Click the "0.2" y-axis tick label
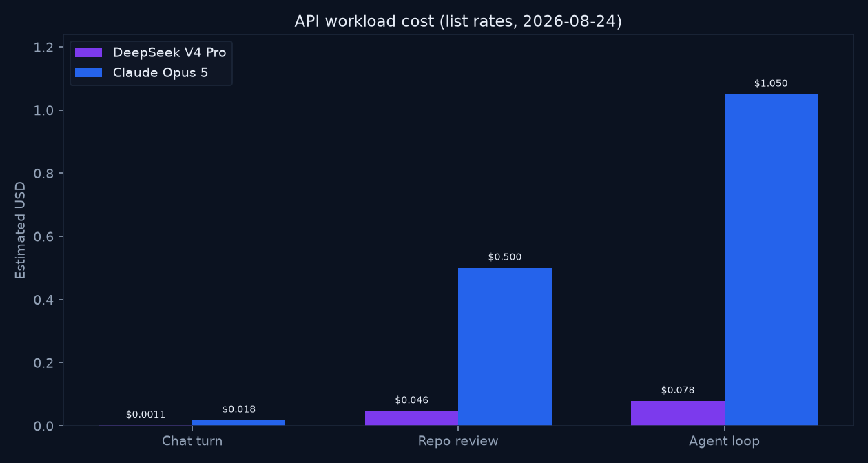868x463 pixels. click(44, 363)
